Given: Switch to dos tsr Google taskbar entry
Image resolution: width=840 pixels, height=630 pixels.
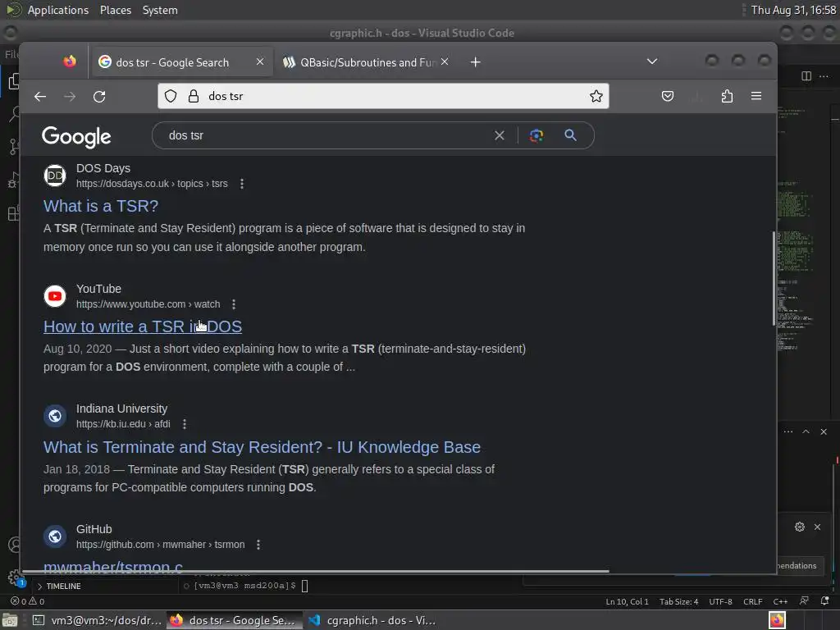Looking at the screenshot, I should 234,620.
